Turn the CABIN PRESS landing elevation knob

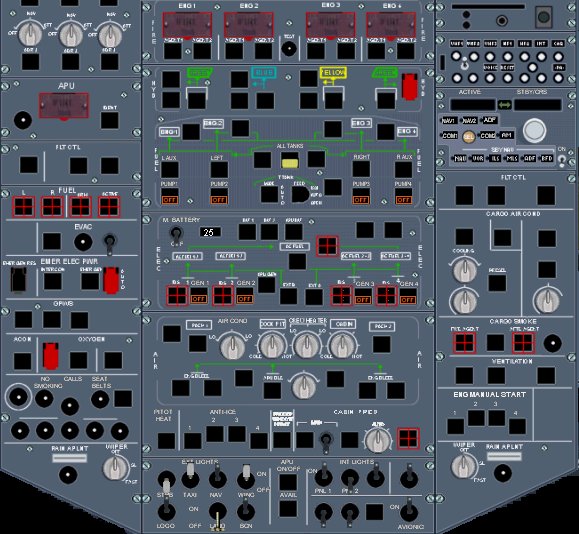(378, 440)
